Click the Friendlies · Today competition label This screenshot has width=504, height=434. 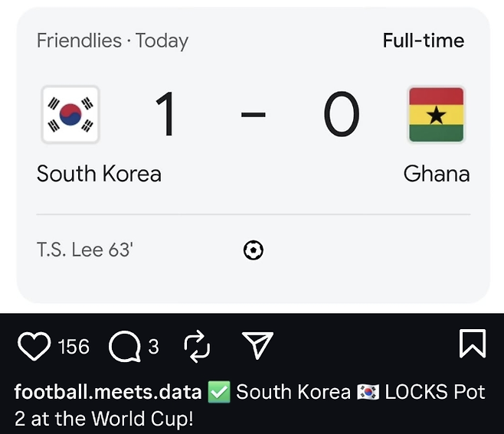pyautogui.click(x=113, y=41)
